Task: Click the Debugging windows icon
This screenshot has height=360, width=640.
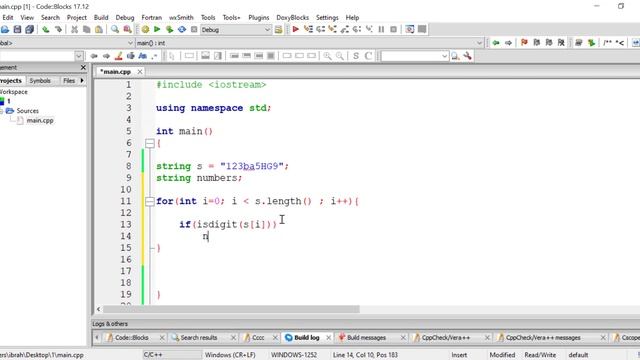Action: point(410,29)
